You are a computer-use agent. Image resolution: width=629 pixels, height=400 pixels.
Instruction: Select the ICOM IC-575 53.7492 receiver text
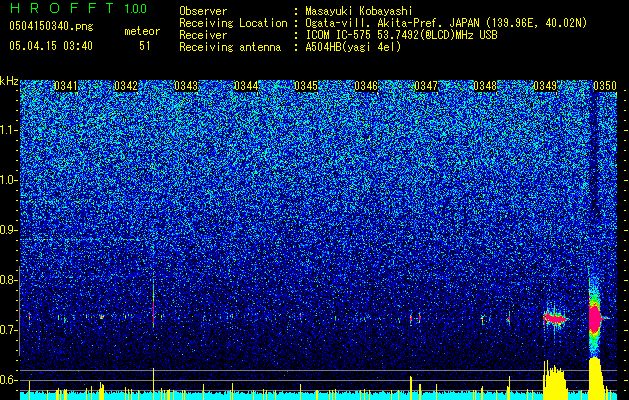402,35
